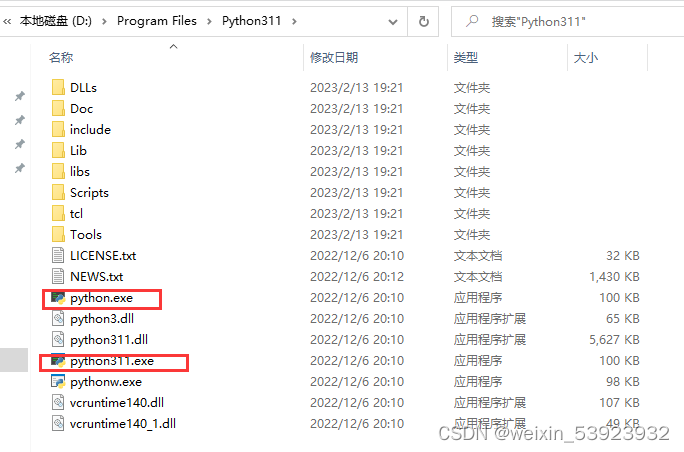The image size is (684, 452).
Task: Click the Doc folder icon
Action: (58, 108)
